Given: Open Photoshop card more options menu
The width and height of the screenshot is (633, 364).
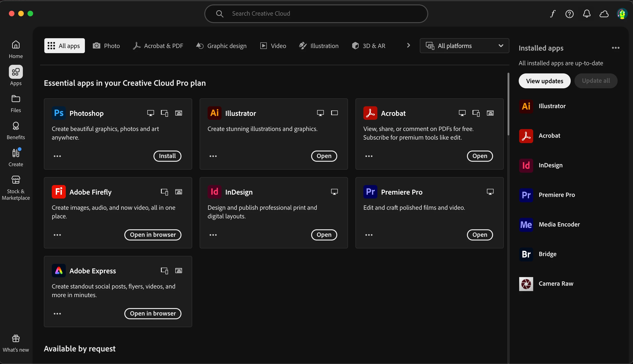Looking at the screenshot, I should click(x=57, y=156).
